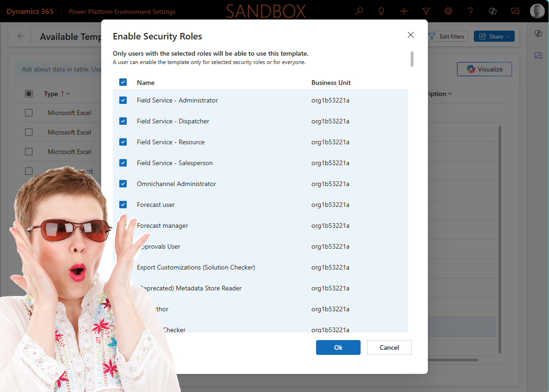549x392 pixels.
Task: Open the lightbulb assistant icon
Action: pos(381,11)
